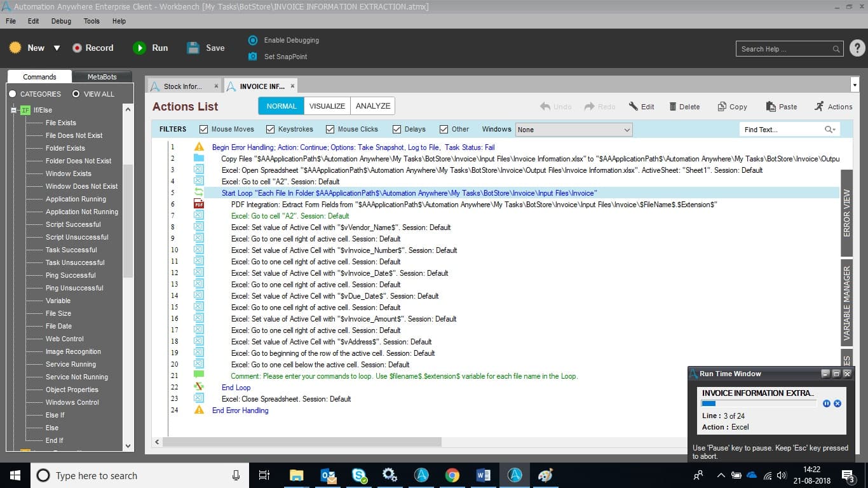868x488 pixels.
Task: Click the Find Text input field
Action: pyautogui.click(x=782, y=130)
